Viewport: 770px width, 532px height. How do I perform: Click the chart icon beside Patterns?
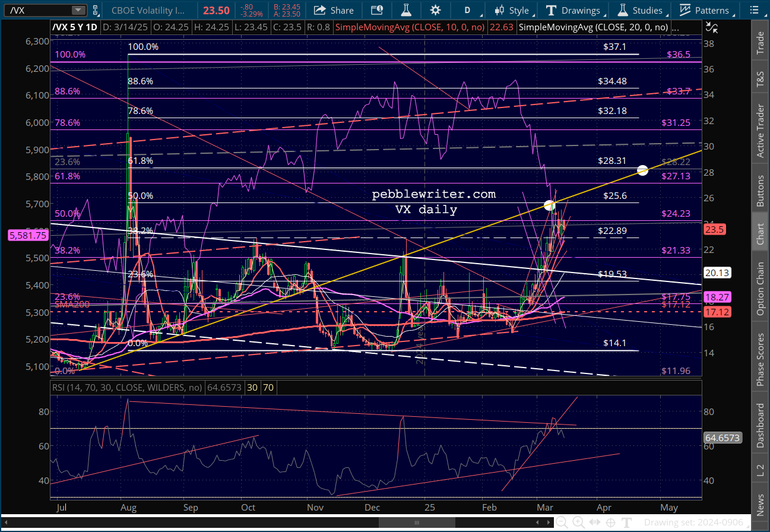(x=685, y=10)
